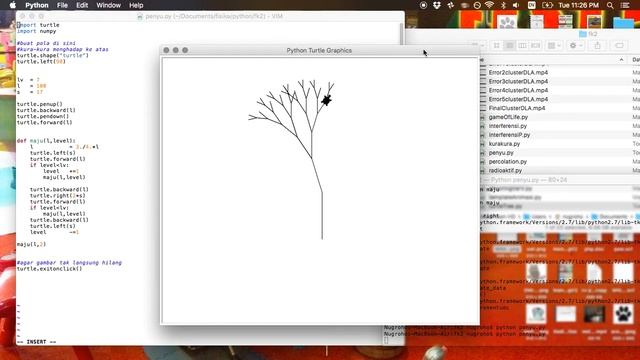Open the volume control in menu bar

click(516, 5)
